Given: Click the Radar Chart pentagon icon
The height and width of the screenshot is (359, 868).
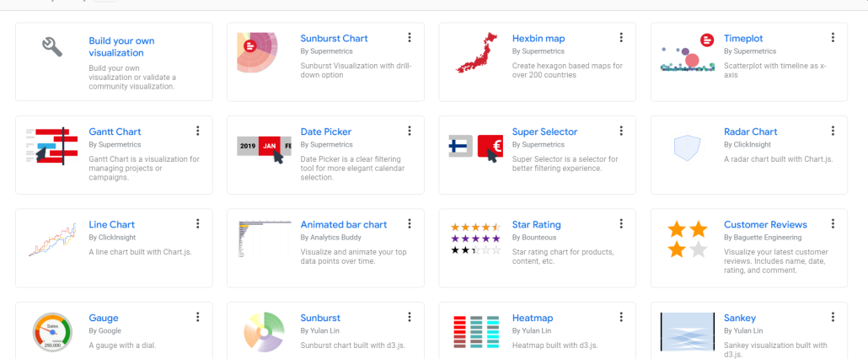Looking at the screenshot, I should tap(688, 147).
